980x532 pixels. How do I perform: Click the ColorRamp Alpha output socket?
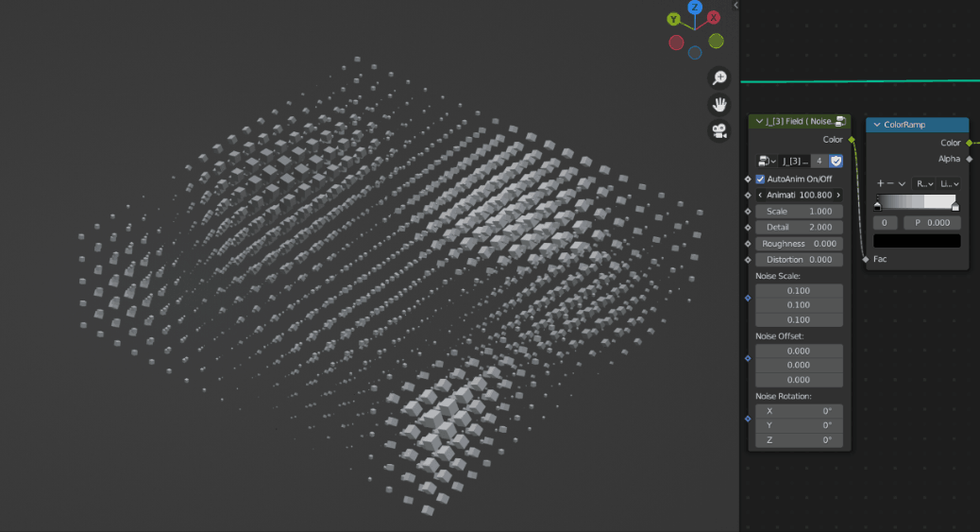tap(970, 159)
